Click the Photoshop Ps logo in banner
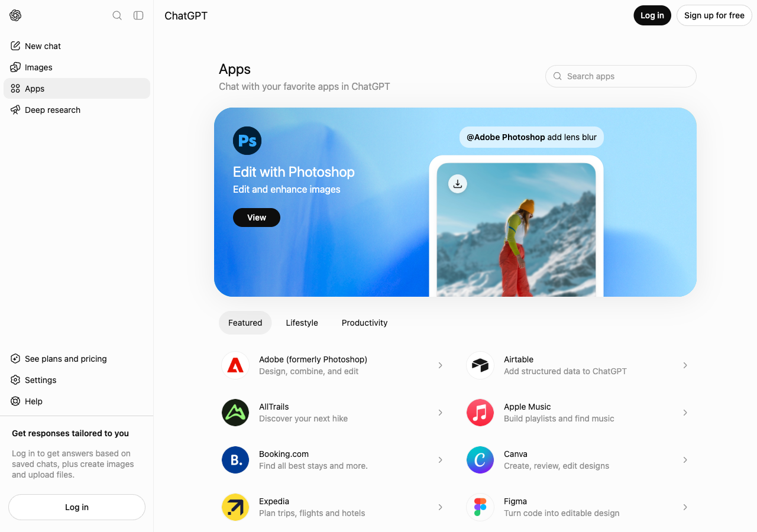The height and width of the screenshot is (532, 757). coord(247,141)
